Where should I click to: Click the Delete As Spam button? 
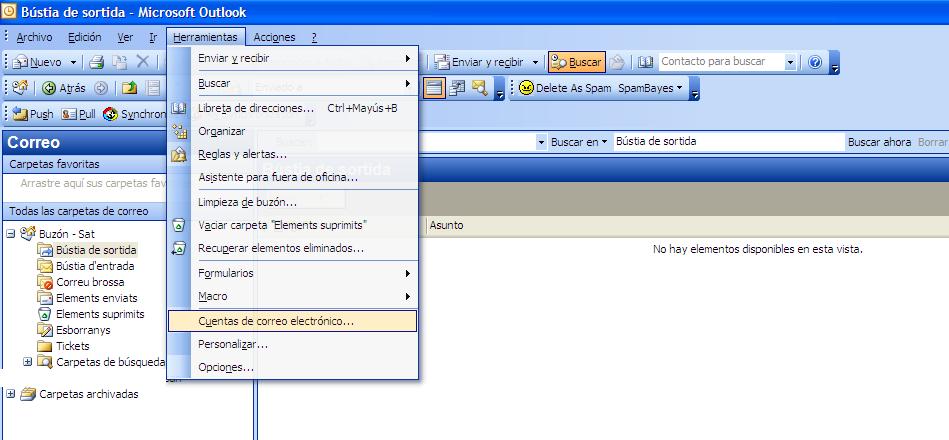565,88
